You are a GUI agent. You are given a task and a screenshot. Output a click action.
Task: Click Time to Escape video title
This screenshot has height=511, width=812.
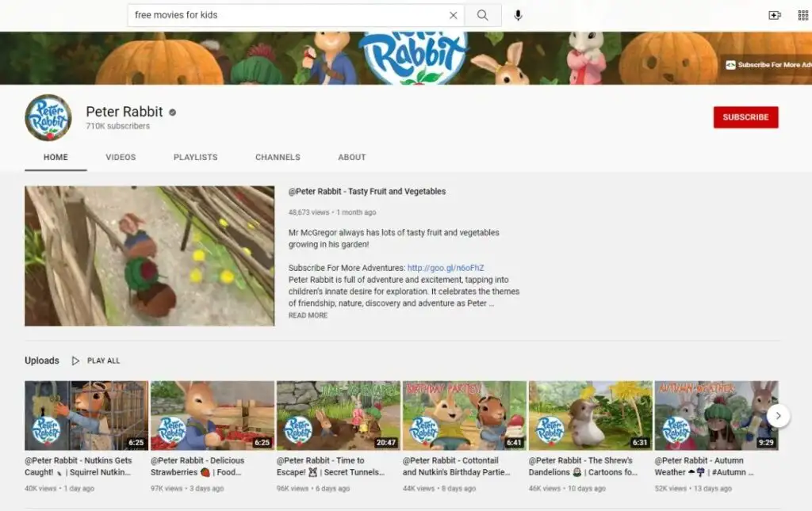pos(331,466)
